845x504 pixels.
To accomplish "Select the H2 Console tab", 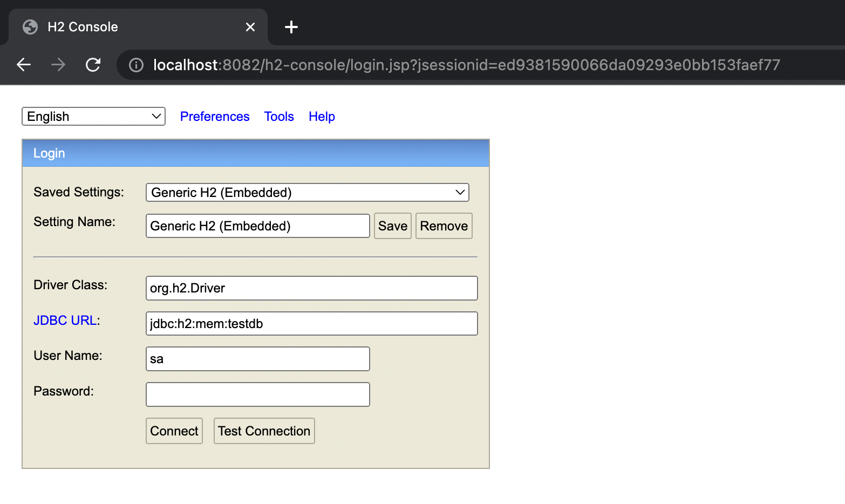I will coord(138,27).
